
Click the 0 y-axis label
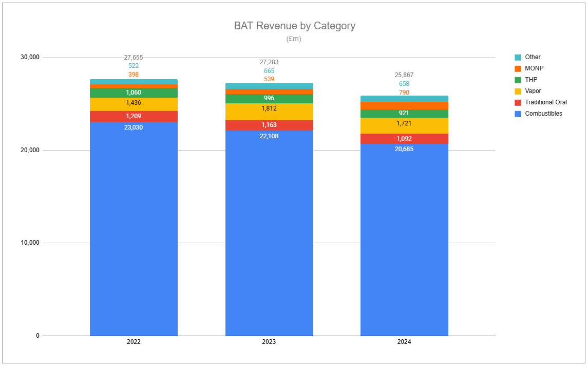click(37, 336)
